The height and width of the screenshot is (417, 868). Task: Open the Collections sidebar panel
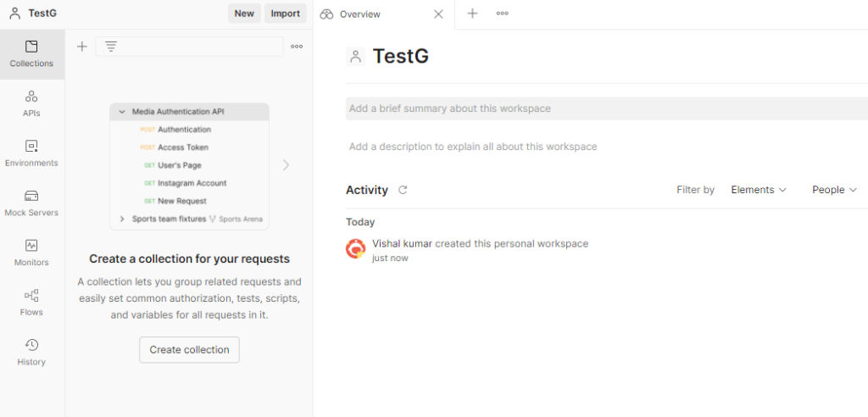click(x=31, y=54)
